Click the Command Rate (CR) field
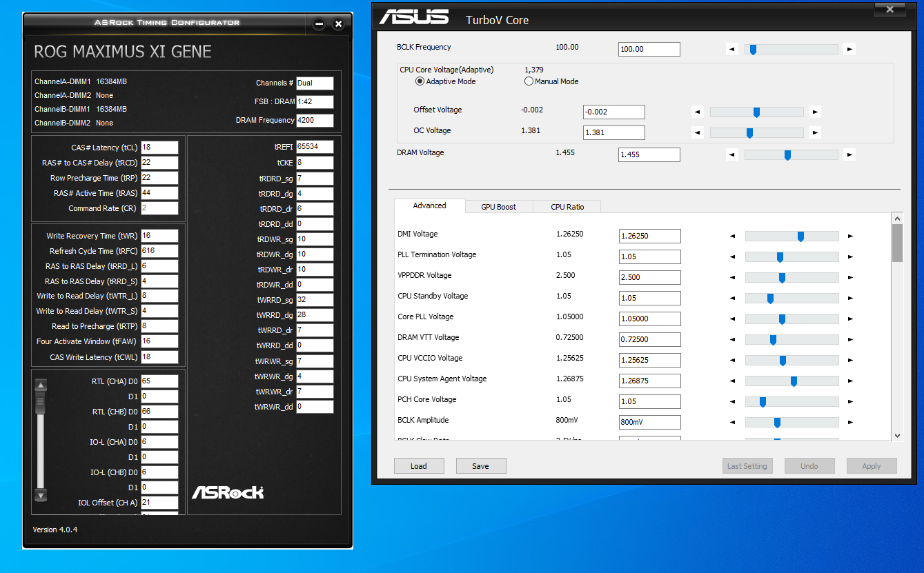The height and width of the screenshot is (573, 924). pyautogui.click(x=159, y=208)
